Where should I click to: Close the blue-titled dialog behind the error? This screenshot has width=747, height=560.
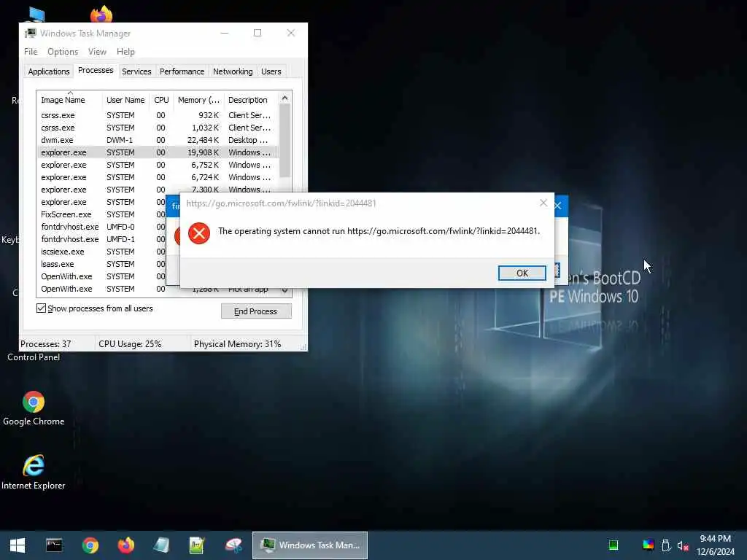click(x=558, y=206)
